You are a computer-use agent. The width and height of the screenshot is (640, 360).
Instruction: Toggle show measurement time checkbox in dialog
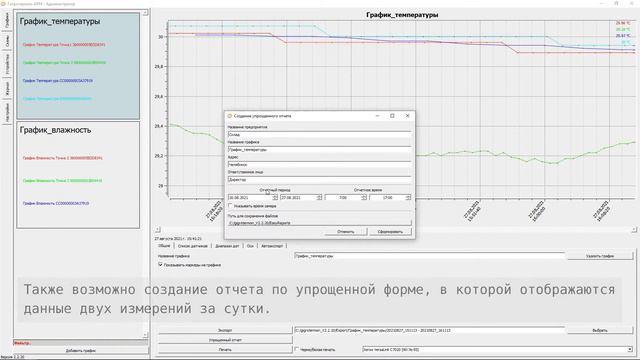click(x=230, y=206)
